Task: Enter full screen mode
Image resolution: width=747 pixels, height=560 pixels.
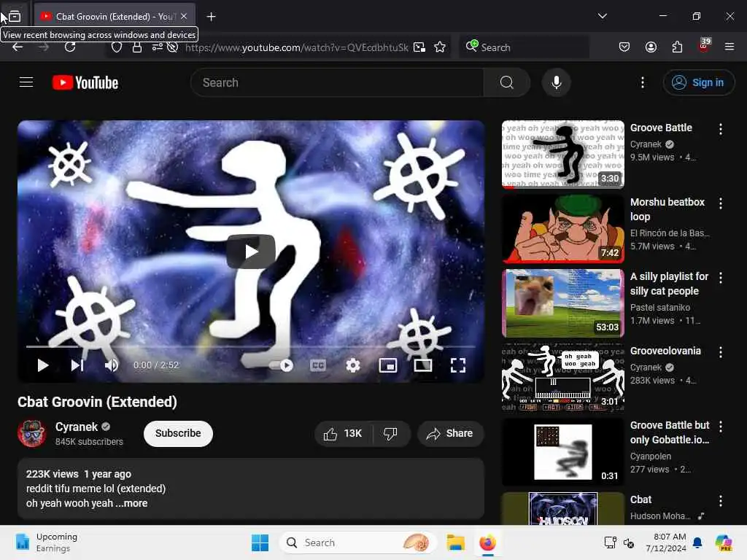Action: tap(458, 365)
